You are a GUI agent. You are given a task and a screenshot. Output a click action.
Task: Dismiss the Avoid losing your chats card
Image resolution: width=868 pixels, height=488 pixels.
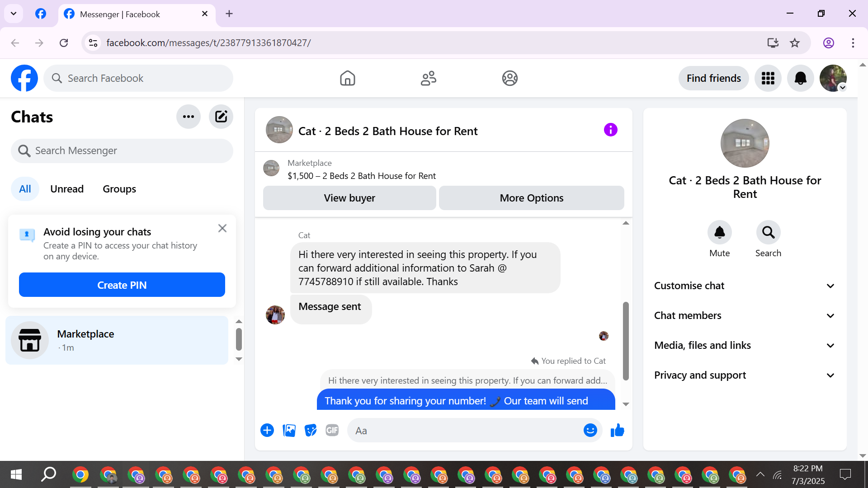pos(222,228)
